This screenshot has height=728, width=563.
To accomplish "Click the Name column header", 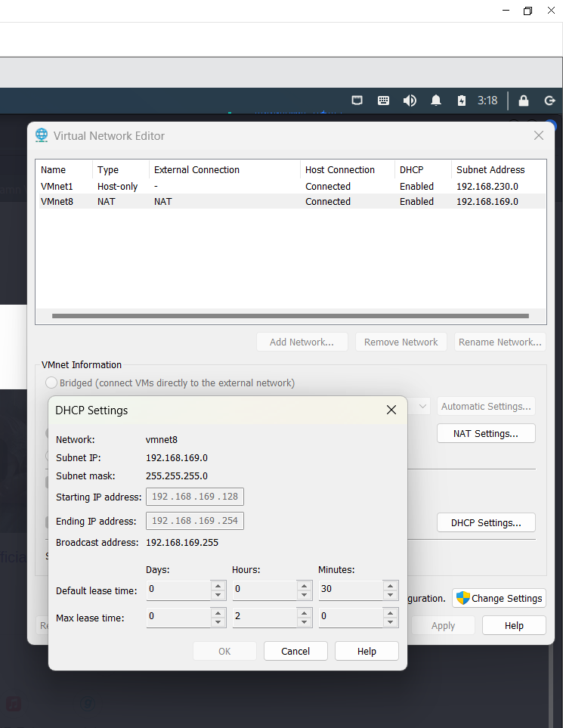I will (64, 169).
